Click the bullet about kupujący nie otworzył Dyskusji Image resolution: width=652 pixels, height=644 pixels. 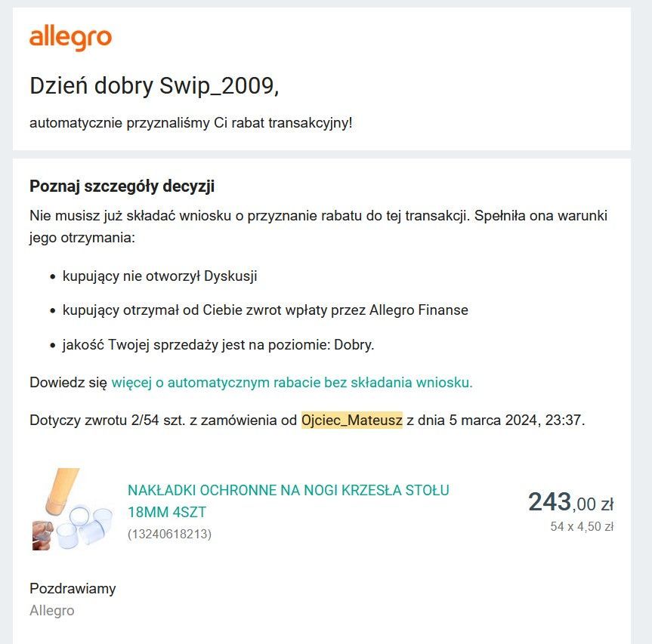[x=159, y=276]
